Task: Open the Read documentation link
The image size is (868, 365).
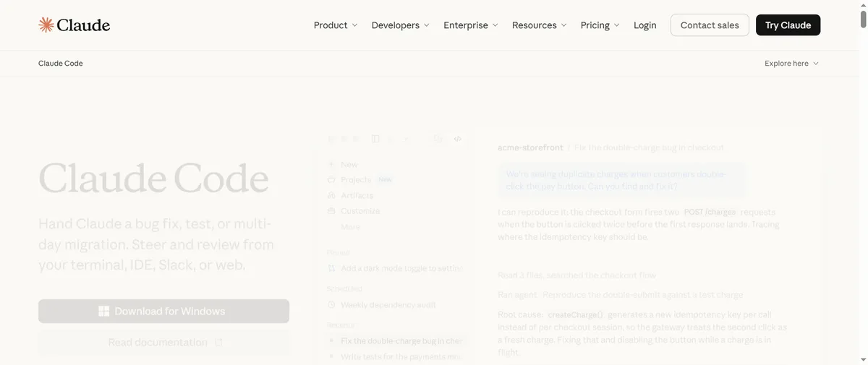Action: [x=163, y=343]
